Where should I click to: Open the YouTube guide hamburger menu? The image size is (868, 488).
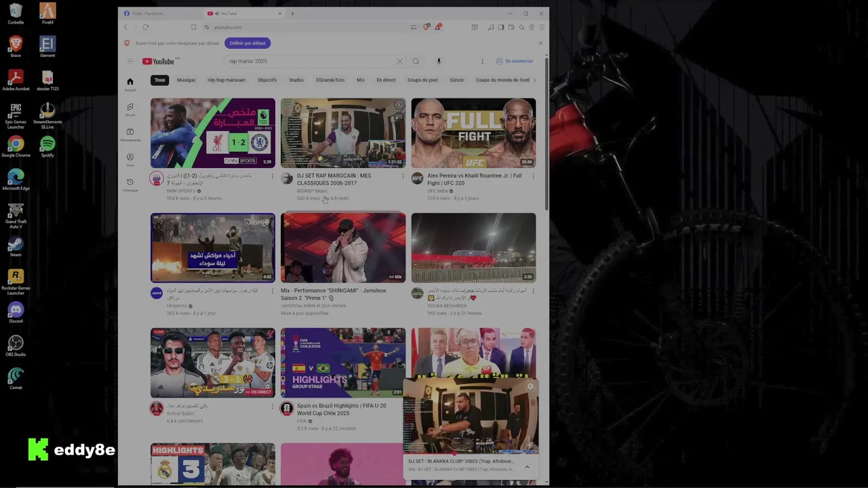pos(130,61)
